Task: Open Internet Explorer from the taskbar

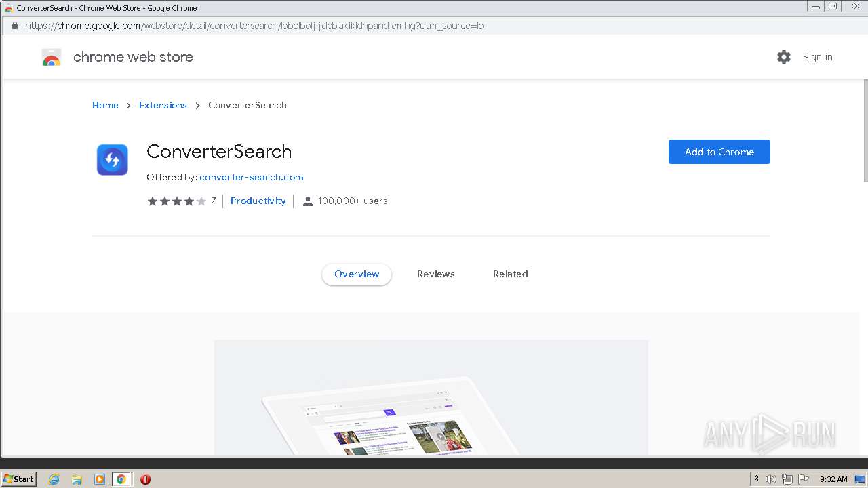Action: (54, 479)
